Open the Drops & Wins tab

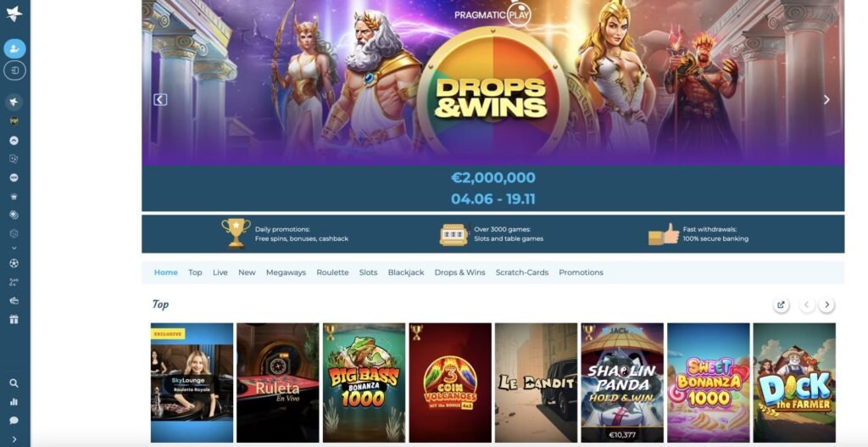click(459, 272)
